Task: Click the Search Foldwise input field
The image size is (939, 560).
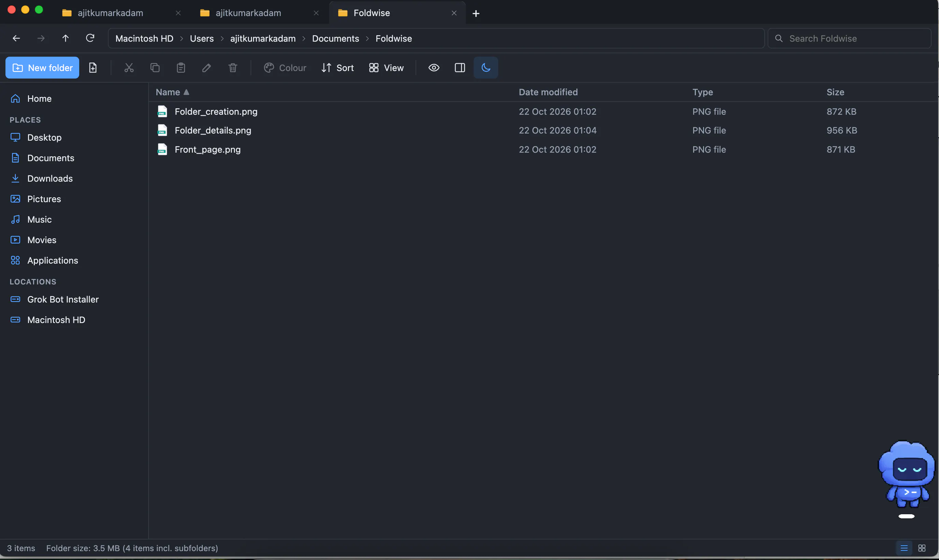Action: coord(850,39)
